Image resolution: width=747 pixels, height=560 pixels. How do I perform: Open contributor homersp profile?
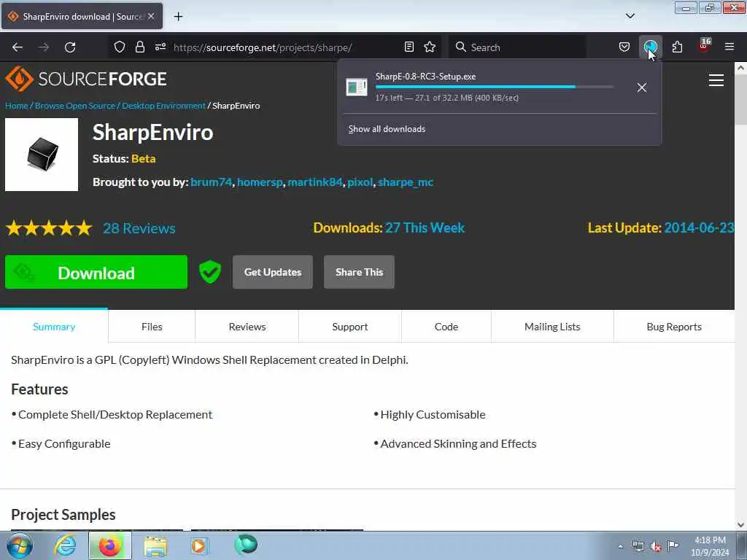click(x=260, y=182)
